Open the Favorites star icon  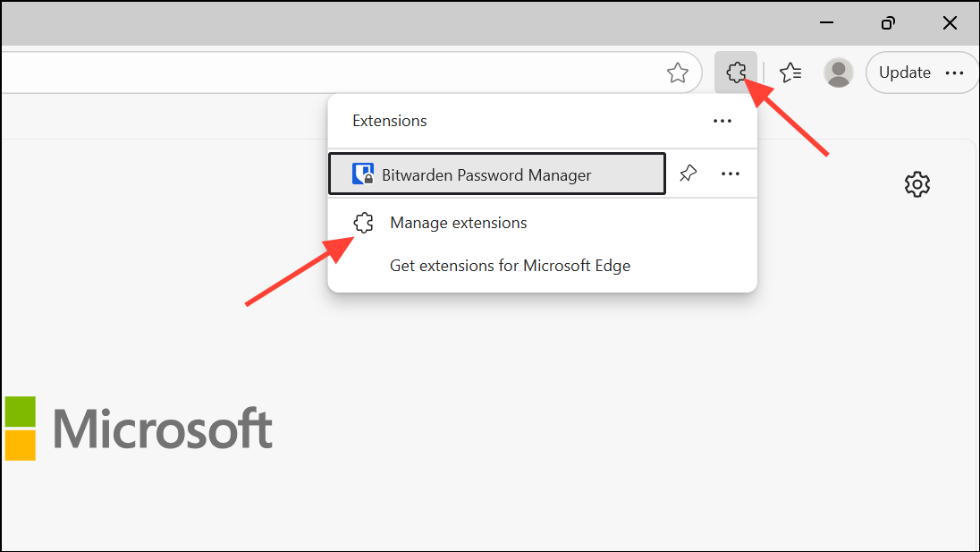click(679, 72)
